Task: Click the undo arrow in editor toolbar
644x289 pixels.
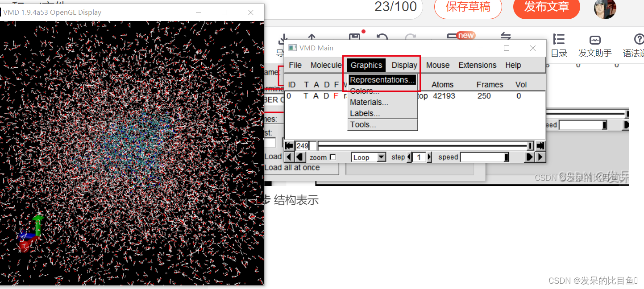Action: 382,37
